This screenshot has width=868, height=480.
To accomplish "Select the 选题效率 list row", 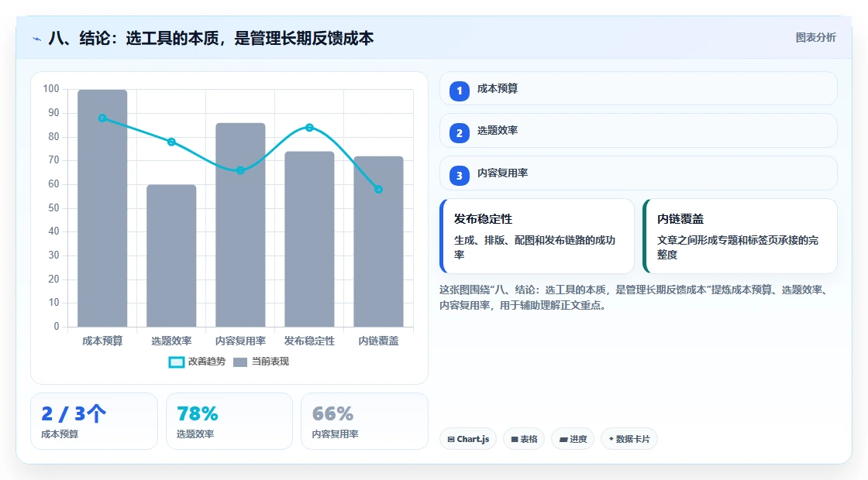I will 639,131.
